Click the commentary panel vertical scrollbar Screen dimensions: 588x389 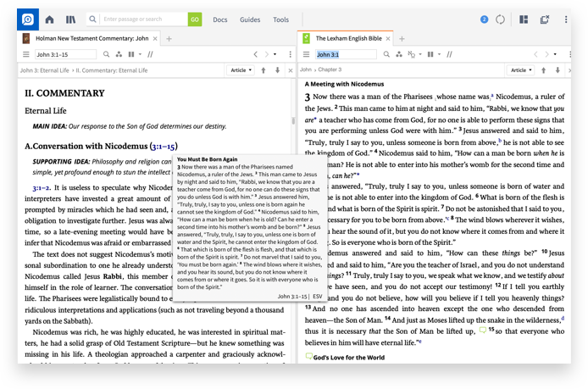tap(293, 120)
